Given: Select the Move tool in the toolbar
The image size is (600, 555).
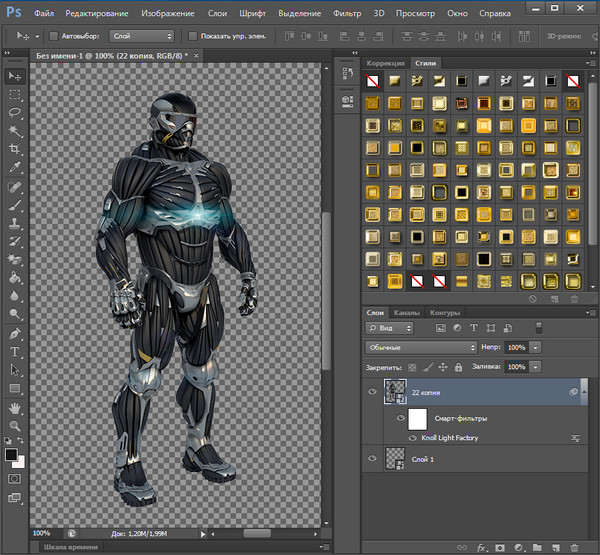Looking at the screenshot, I should (x=15, y=76).
